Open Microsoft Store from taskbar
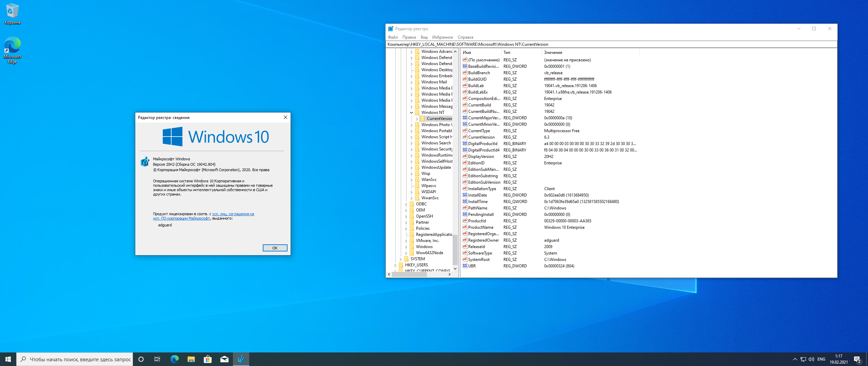This screenshot has height=366, width=868. (x=208, y=359)
